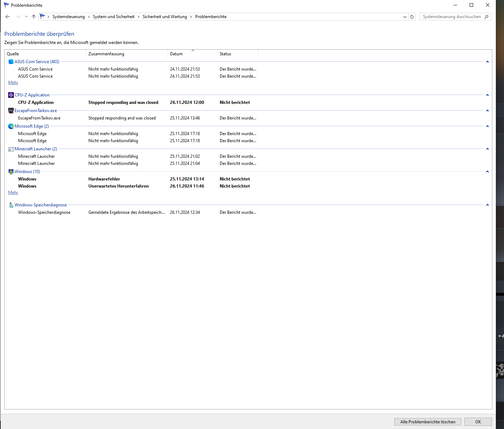Click the Minecraft Launcher (2) group title
The image size is (504, 429).
[36, 149]
